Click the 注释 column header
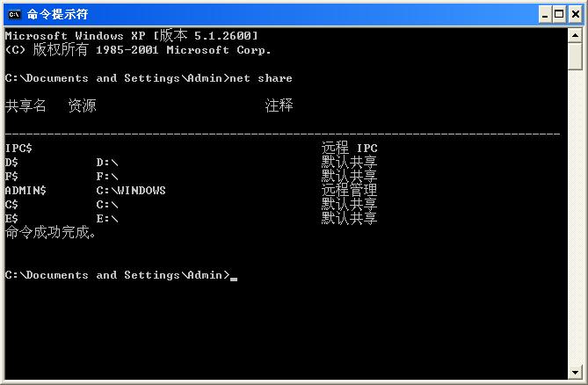The width and height of the screenshot is (588, 385). [x=279, y=105]
